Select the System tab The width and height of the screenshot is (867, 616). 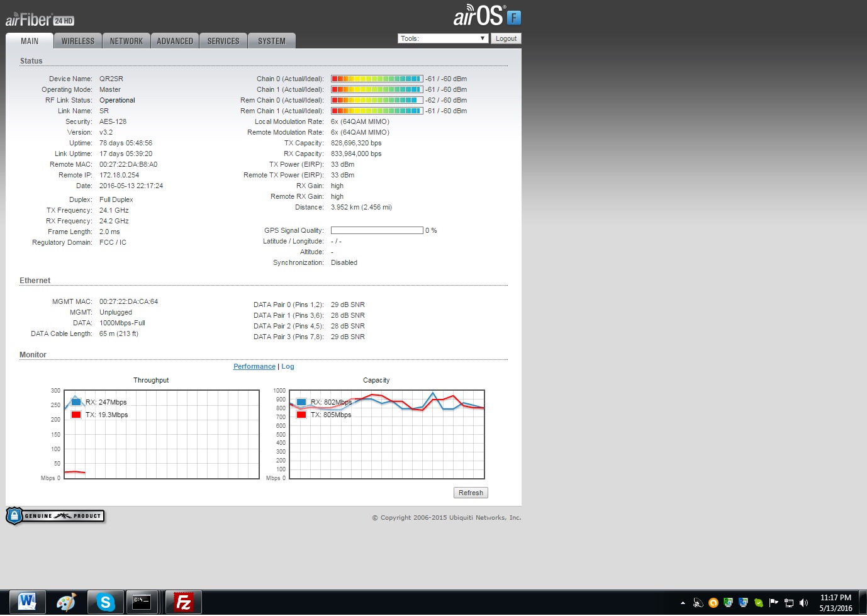click(x=272, y=41)
